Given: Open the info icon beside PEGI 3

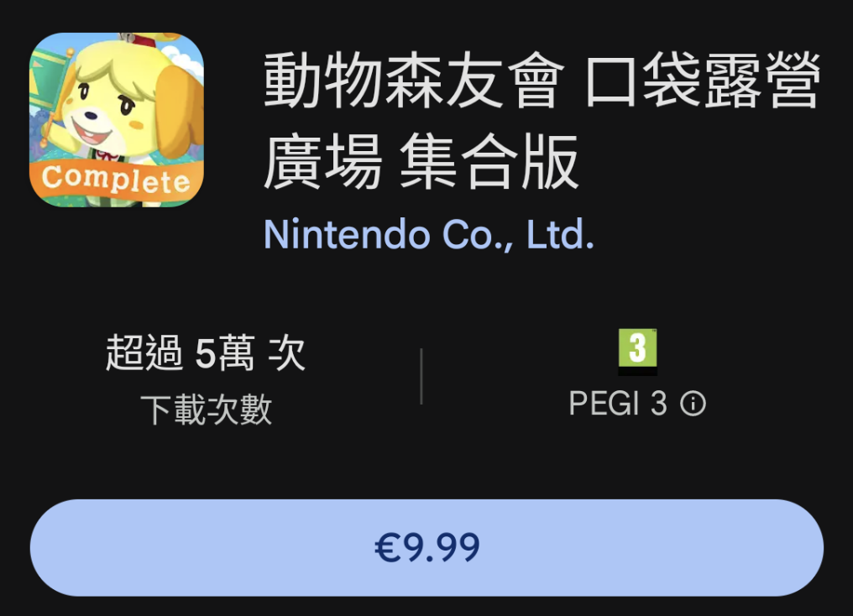Looking at the screenshot, I should pos(693,404).
